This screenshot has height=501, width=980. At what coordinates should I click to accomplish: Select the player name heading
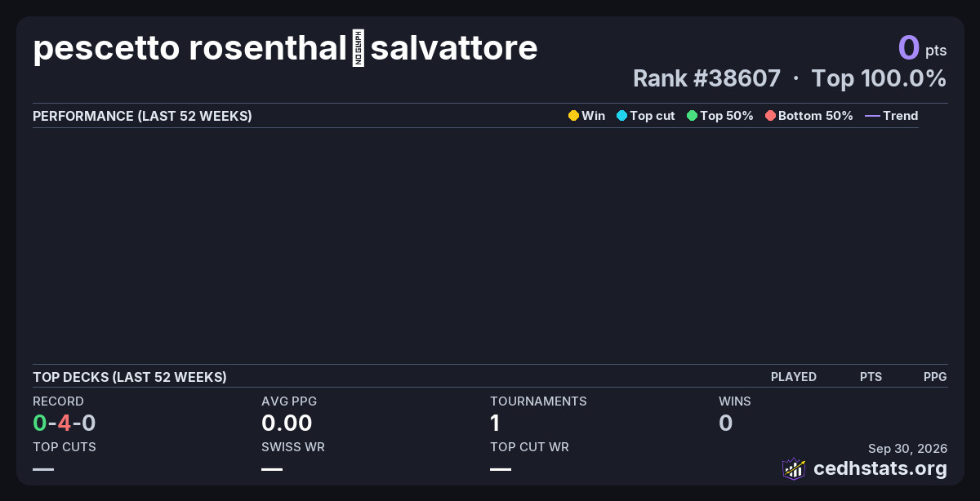click(285, 48)
